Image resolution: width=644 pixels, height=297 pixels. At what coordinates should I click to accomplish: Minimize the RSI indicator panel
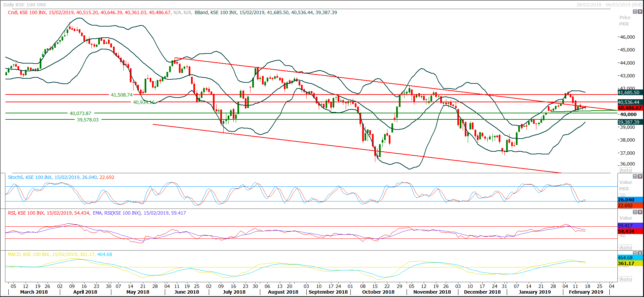635,212
